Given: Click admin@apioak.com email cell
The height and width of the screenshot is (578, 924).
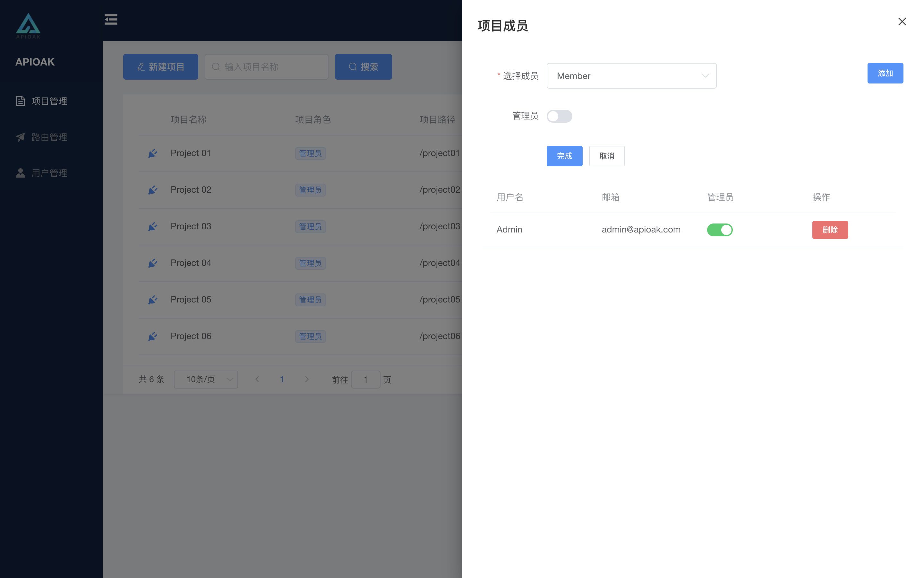Looking at the screenshot, I should pos(641,229).
